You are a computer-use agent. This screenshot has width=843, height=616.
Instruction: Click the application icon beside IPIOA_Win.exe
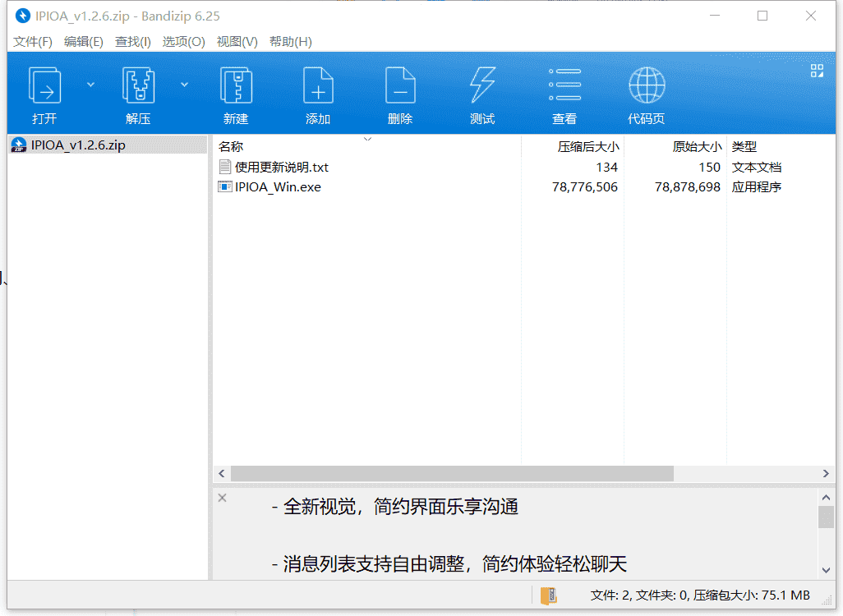pos(225,186)
